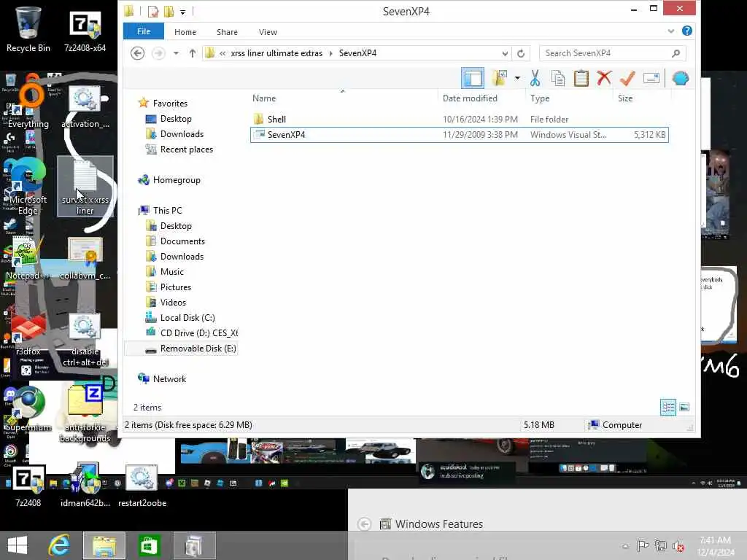
Task: Open Internet Explorer from taskbar
Action: pyautogui.click(x=60, y=545)
